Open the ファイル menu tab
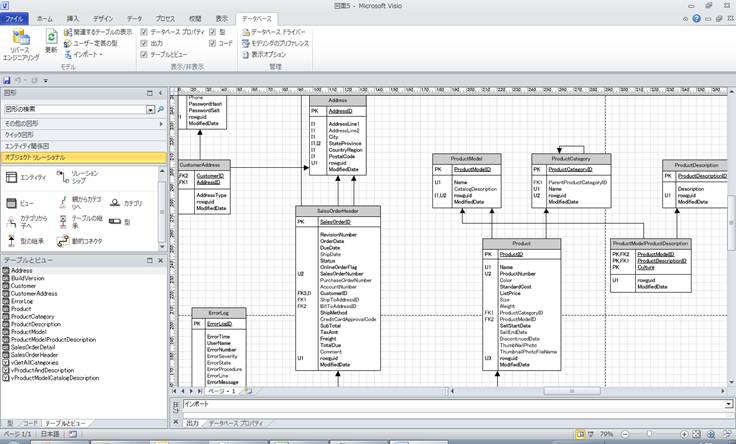The width and height of the screenshot is (736, 444). [x=14, y=19]
